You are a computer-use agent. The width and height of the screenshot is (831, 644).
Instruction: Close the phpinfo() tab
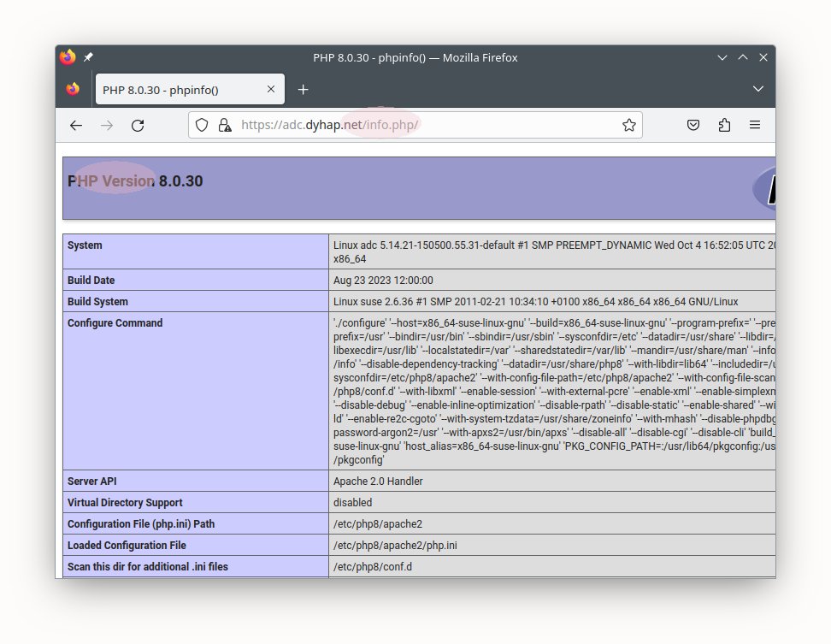tap(271, 89)
